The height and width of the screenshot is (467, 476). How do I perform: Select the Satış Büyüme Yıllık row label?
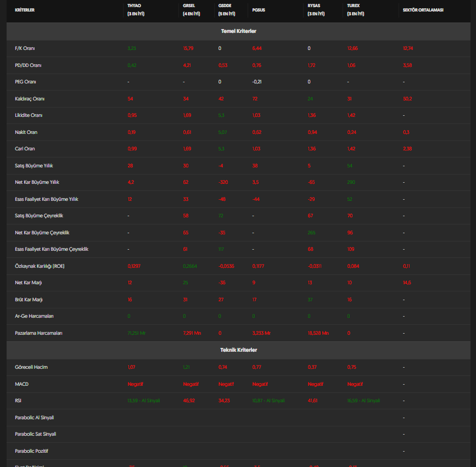[34, 166]
